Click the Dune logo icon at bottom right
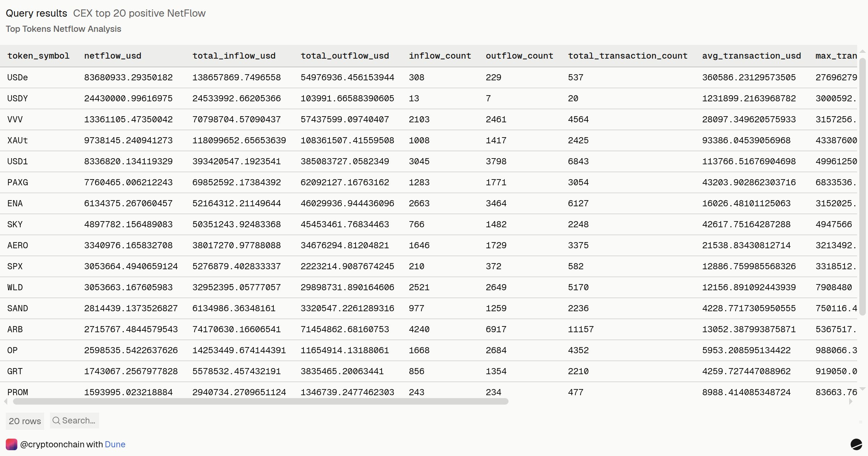 (856, 444)
